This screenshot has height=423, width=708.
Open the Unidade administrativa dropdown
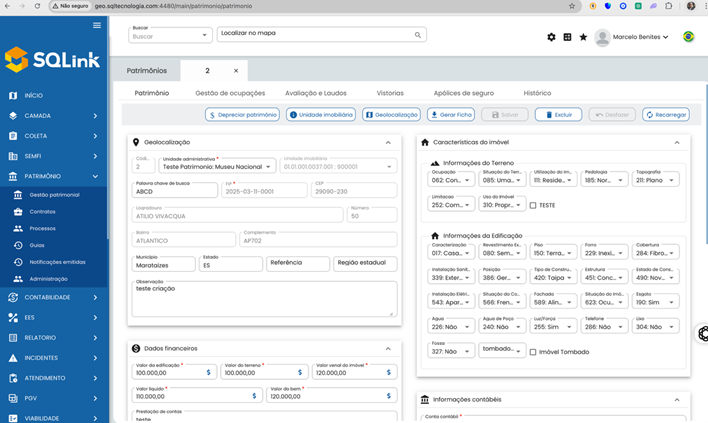coord(217,167)
